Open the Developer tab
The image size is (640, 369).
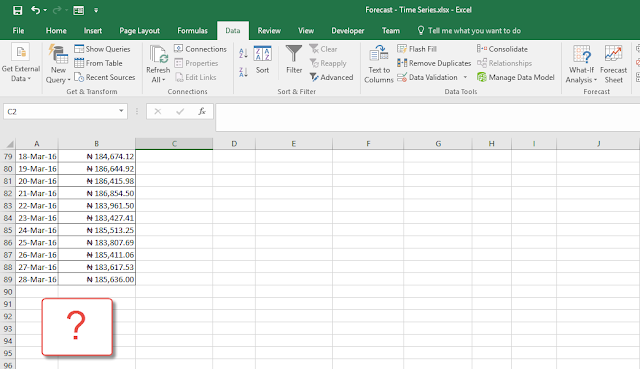point(348,31)
